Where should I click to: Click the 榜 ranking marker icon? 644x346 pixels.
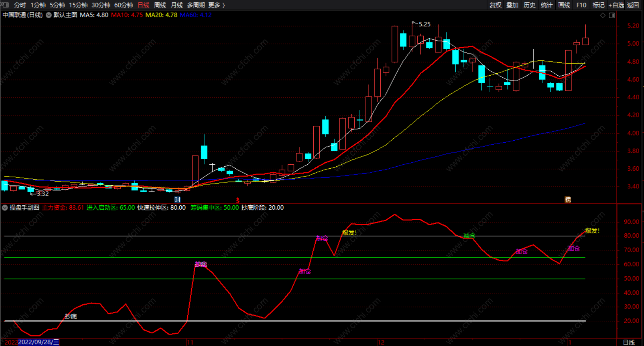568,200
